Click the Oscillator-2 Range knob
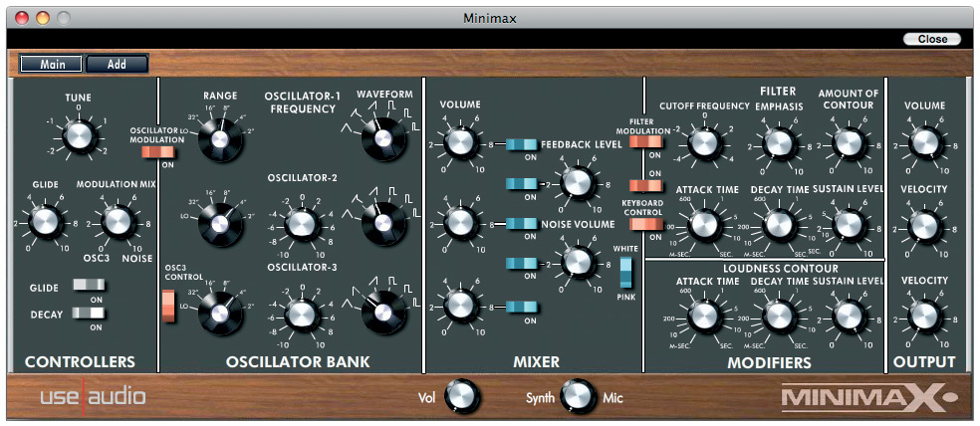This screenshot has width=980, height=426. [219, 224]
